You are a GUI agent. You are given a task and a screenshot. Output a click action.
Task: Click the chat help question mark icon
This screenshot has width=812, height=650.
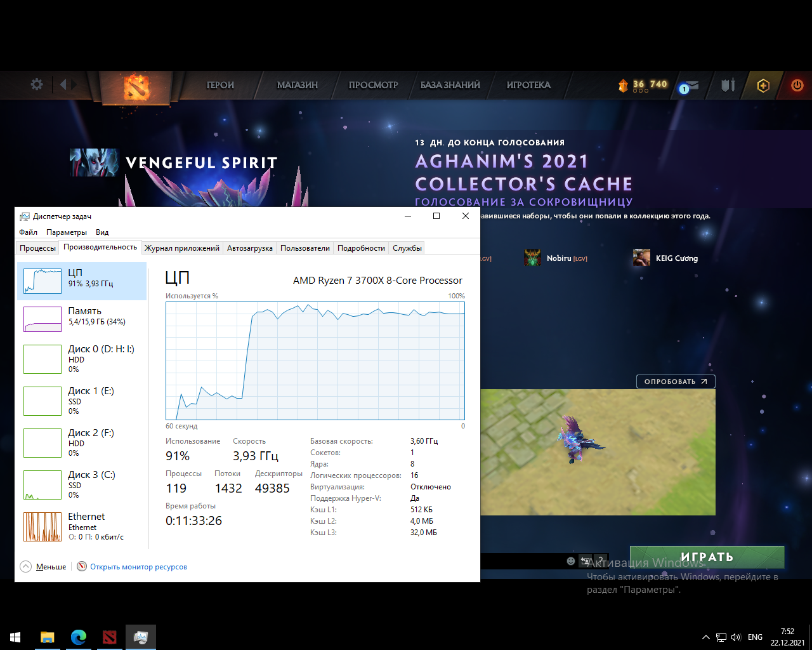[x=601, y=561]
